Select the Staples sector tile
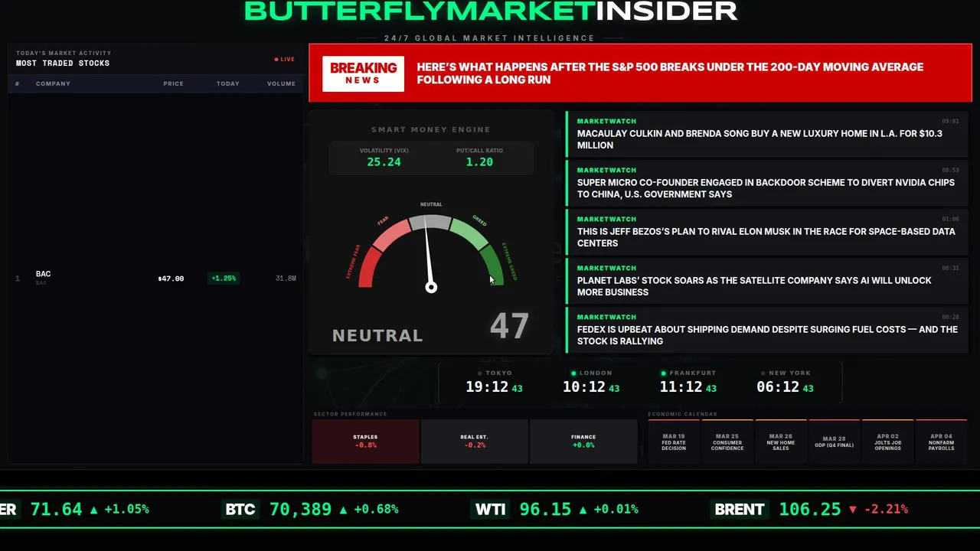Viewport: 980px width, 551px height. coord(365,441)
